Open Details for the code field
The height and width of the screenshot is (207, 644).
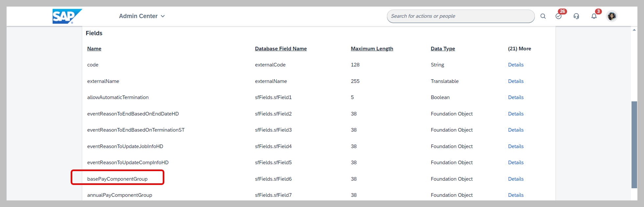[x=516, y=65]
